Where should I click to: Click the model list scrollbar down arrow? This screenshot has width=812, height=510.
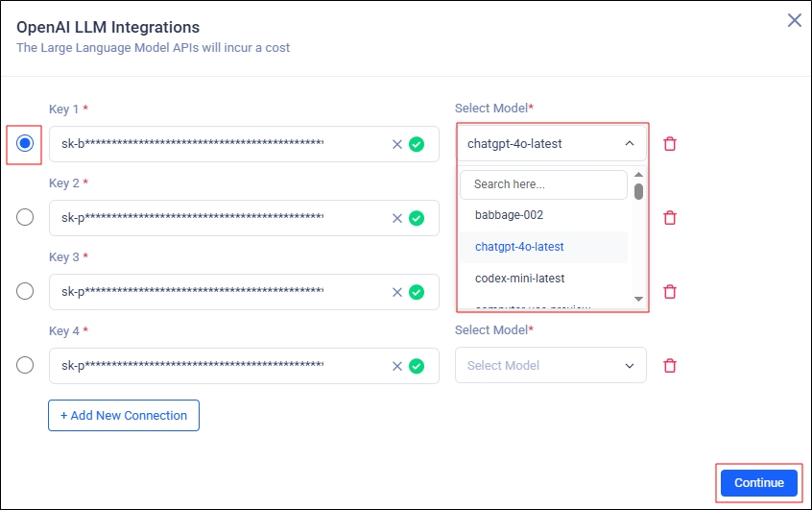(638, 300)
